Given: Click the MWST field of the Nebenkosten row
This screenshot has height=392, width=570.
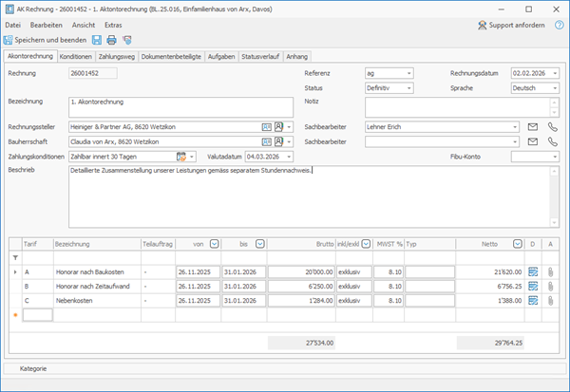Looking at the screenshot, I should (389, 301).
